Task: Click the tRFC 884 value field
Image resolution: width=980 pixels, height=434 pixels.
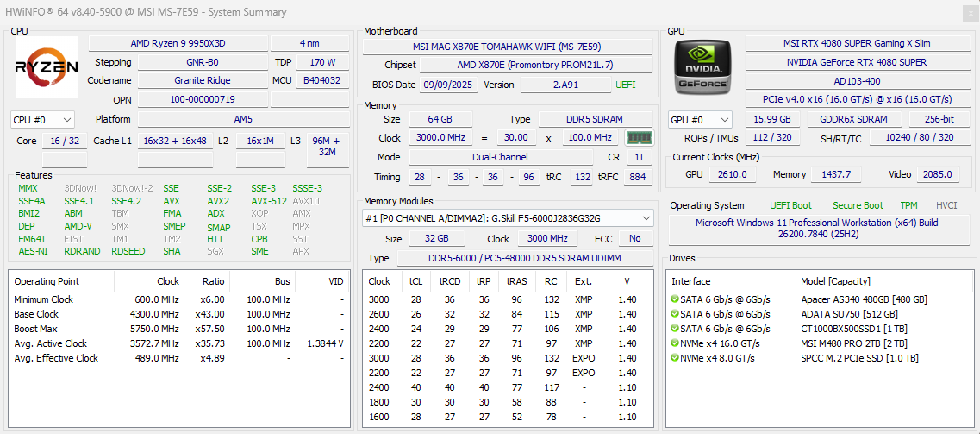Action: tap(638, 178)
